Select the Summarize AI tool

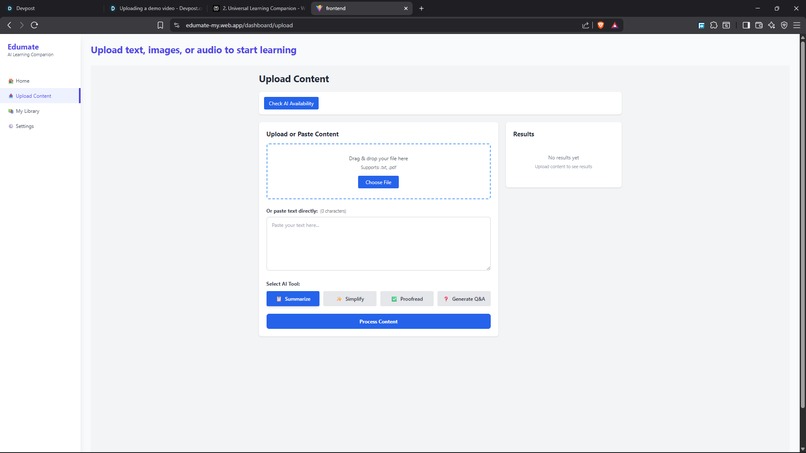[x=292, y=299]
